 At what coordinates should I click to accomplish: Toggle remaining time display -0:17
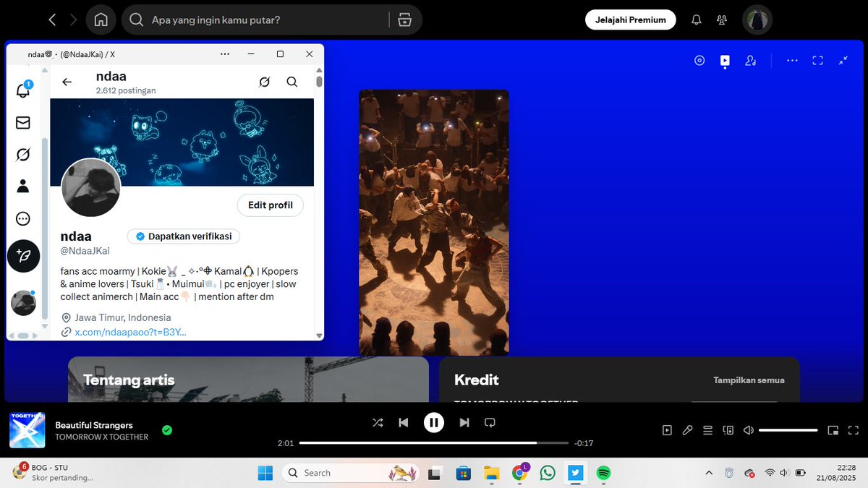pyautogui.click(x=584, y=443)
